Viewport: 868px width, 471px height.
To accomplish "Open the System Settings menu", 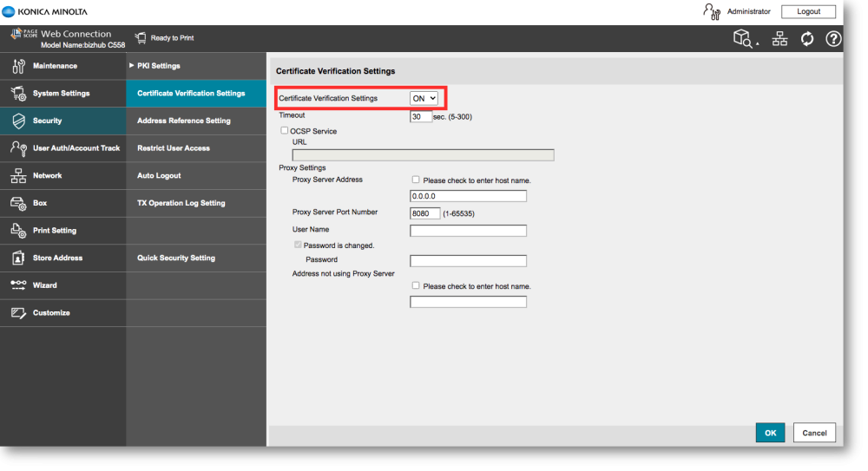I will click(63, 94).
